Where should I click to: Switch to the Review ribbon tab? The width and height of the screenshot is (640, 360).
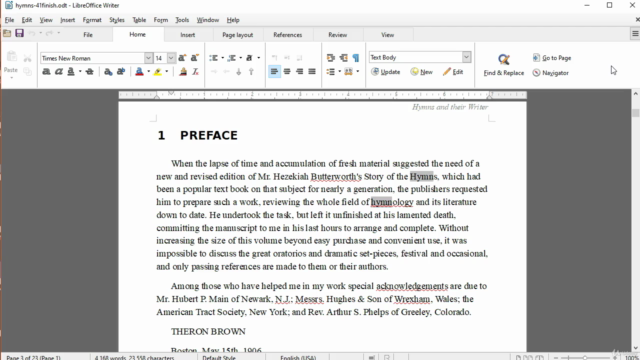coord(338,35)
